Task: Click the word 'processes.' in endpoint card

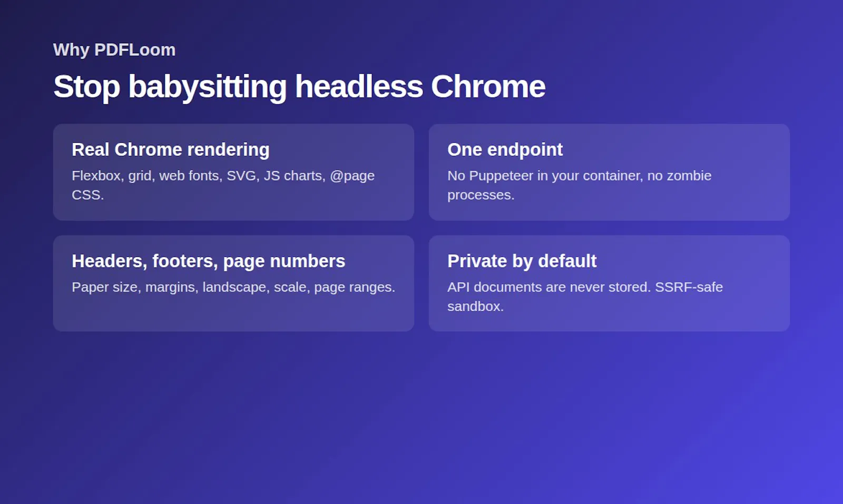Action: click(481, 195)
